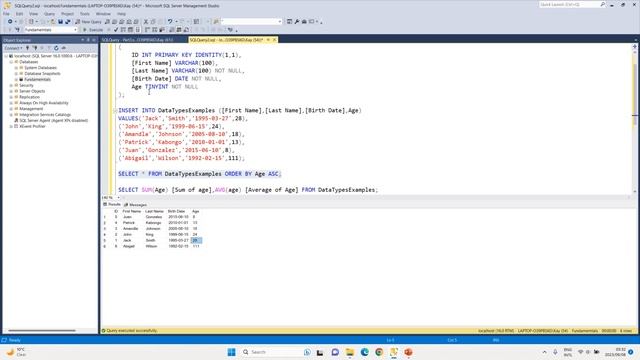Expand the Always On High Availability node
Image resolution: width=640 pixels, height=360 pixels.
click(11, 103)
